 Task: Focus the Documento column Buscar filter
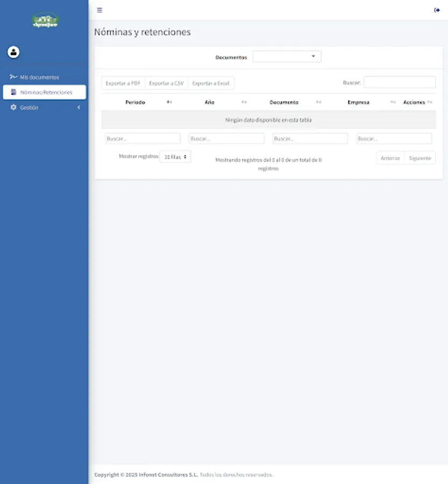pos(310,138)
